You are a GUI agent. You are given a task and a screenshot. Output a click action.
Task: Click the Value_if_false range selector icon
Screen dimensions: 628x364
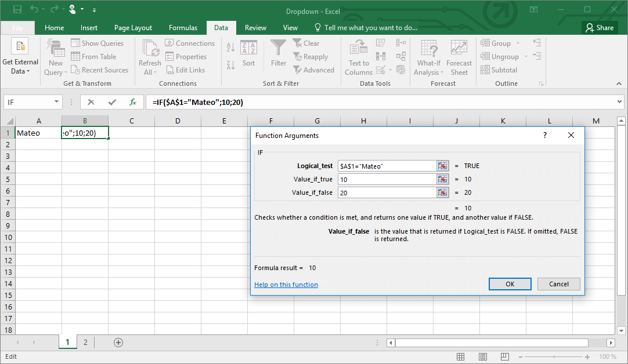pos(443,192)
